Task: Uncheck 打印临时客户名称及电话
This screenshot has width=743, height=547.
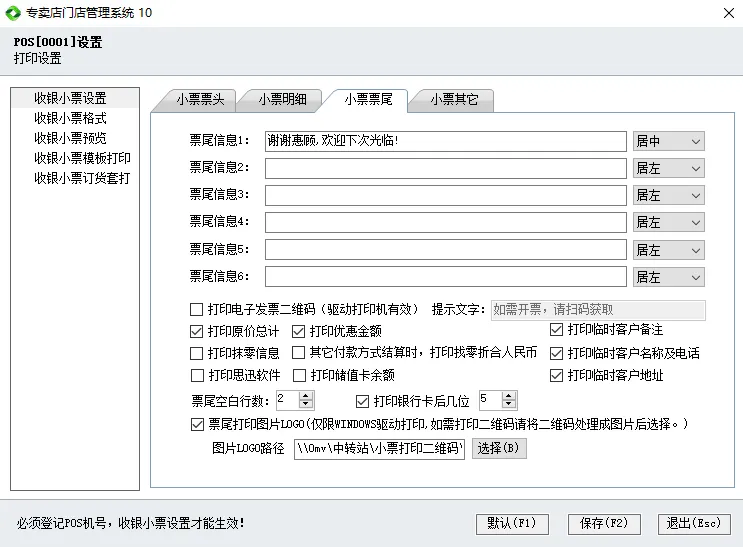Action: coord(556,353)
